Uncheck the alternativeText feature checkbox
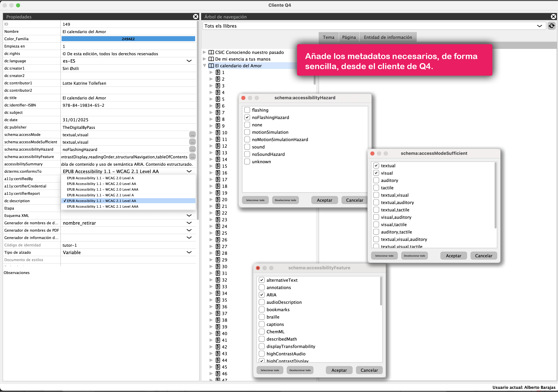This screenshot has width=558, height=392. [261, 280]
